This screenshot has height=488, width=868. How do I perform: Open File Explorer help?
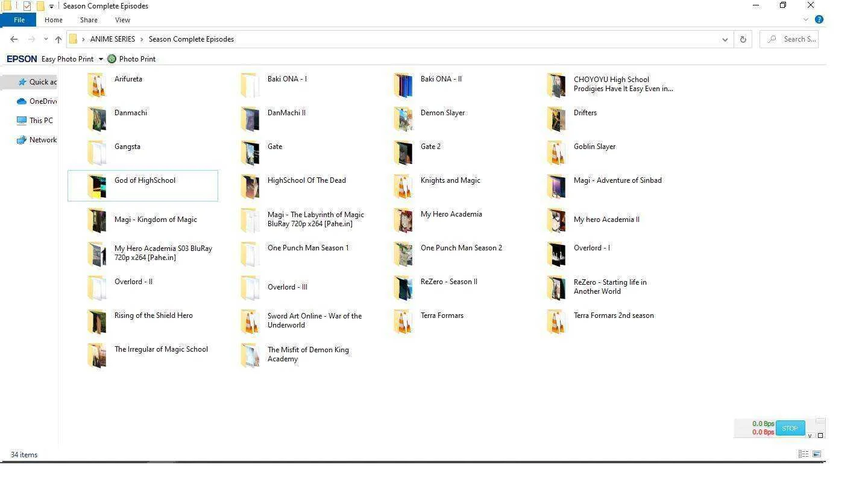[x=819, y=19]
